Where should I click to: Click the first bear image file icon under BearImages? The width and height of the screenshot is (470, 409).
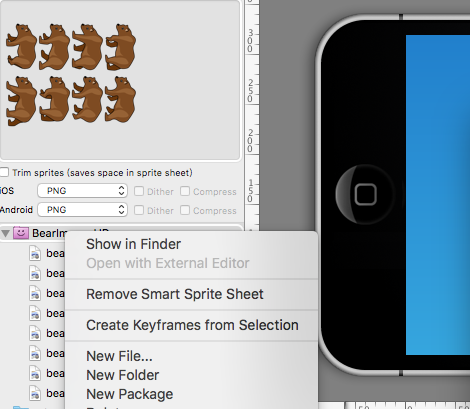point(35,253)
